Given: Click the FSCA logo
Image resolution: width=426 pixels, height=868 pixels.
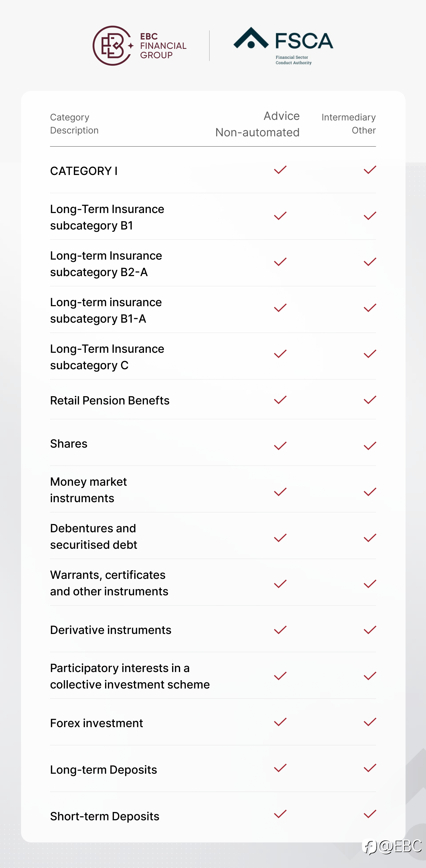Looking at the screenshot, I should [283, 45].
